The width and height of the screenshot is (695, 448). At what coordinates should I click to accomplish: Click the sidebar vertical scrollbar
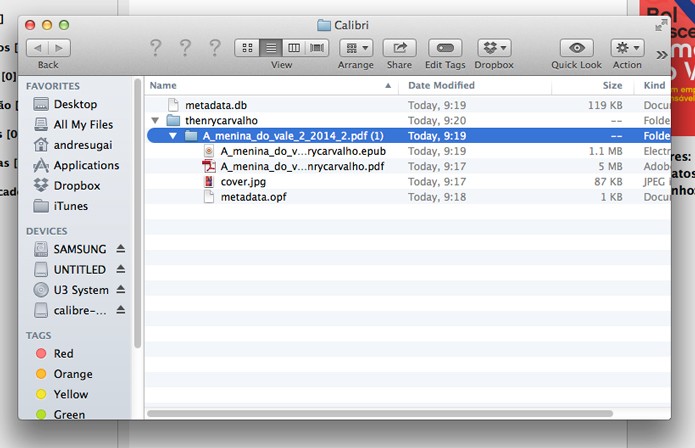click(137, 214)
